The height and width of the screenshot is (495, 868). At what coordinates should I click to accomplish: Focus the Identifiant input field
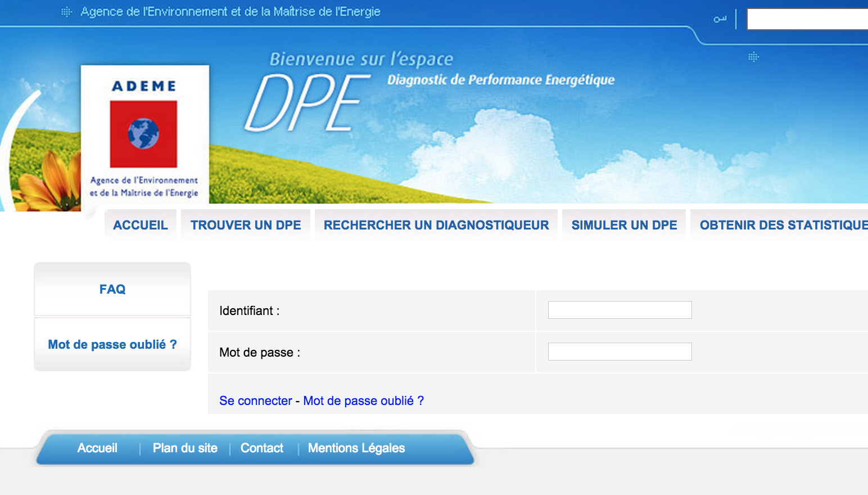click(620, 310)
